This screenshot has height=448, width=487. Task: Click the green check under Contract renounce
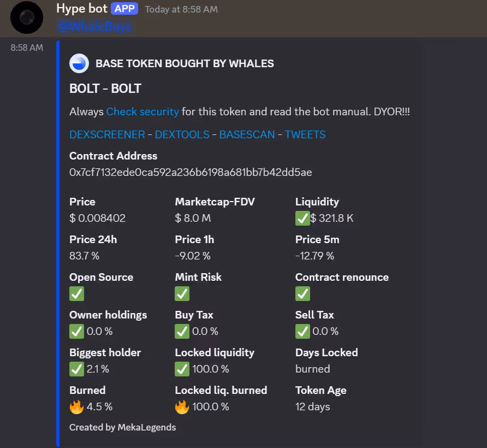[302, 294]
